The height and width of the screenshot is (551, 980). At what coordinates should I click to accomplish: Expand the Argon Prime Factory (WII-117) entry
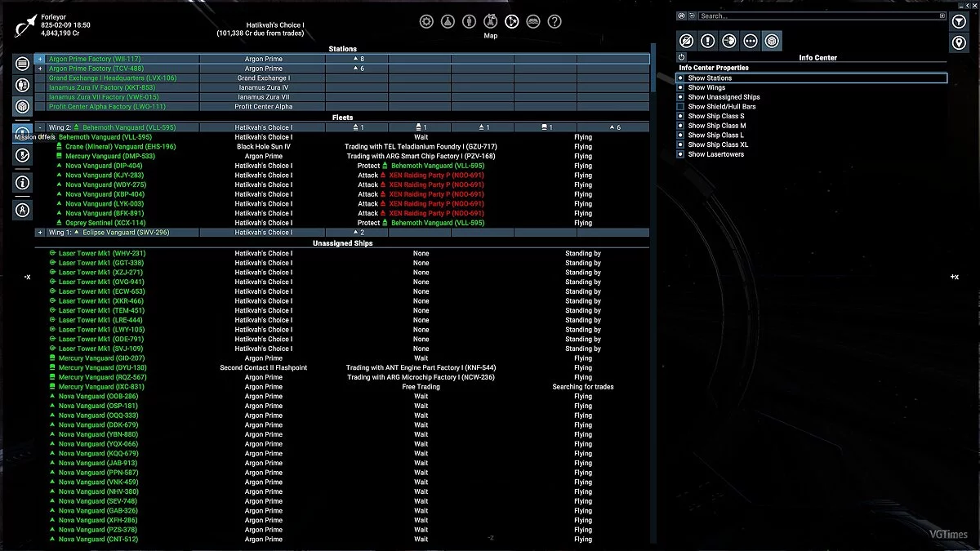(38, 59)
